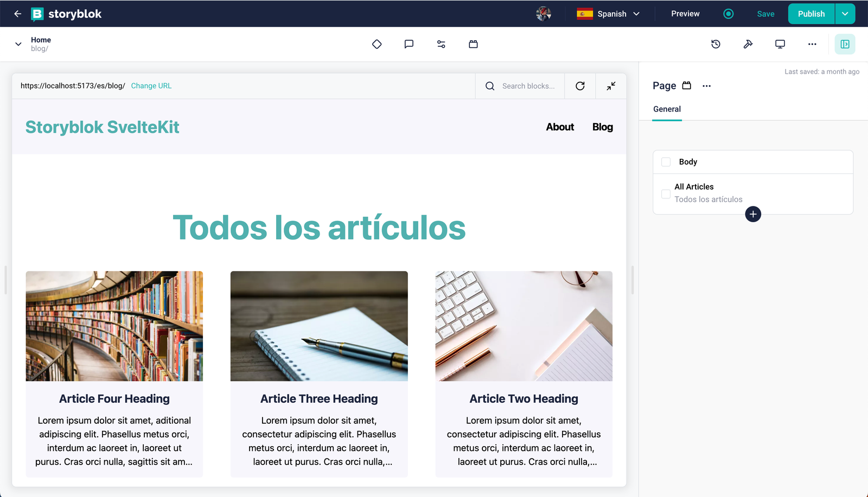Check the All Articles block checkbox
868x497 pixels.
(666, 194)
